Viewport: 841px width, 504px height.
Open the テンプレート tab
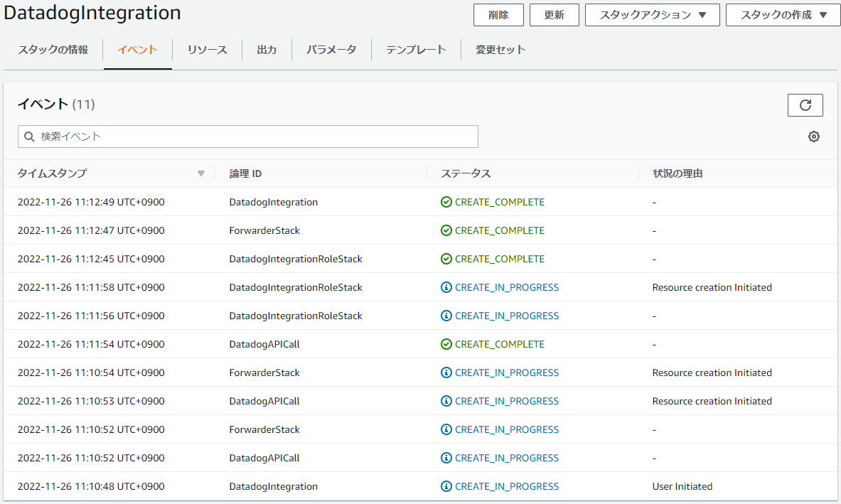[x=416, y=50]
